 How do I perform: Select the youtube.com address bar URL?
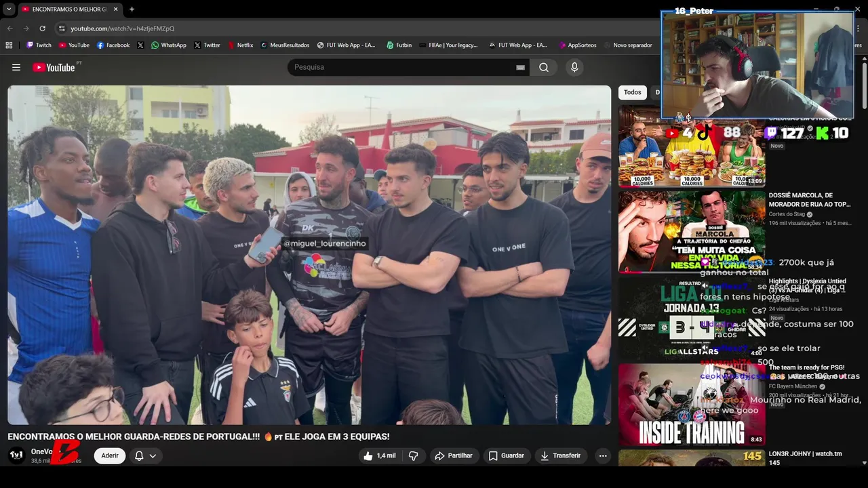pos(123,28)
